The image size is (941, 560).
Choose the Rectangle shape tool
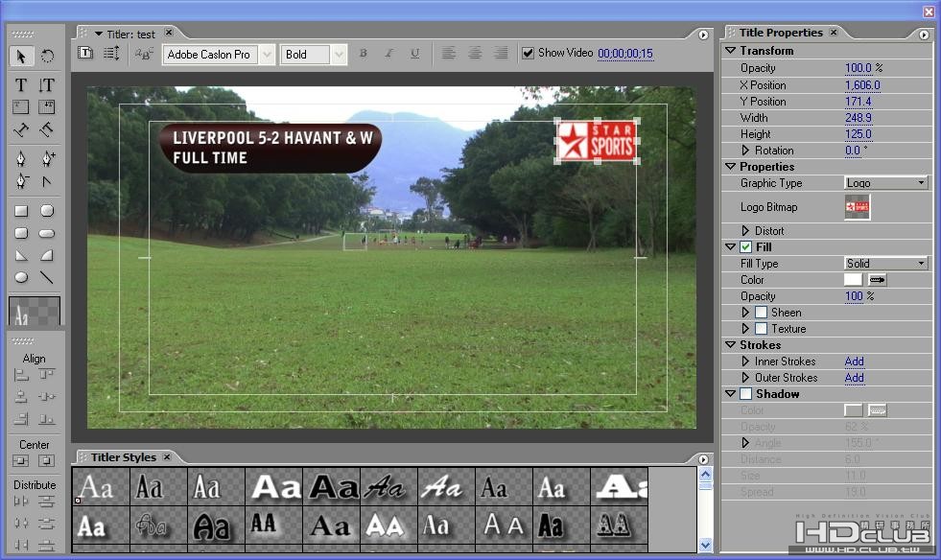tap(21, 211)
